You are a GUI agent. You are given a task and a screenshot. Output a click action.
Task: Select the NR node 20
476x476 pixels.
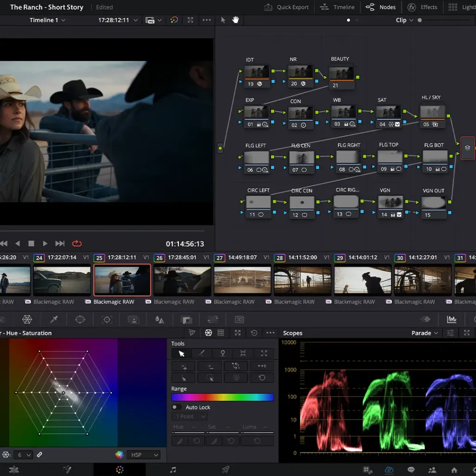pyautogui.click(x=300, y=76)
